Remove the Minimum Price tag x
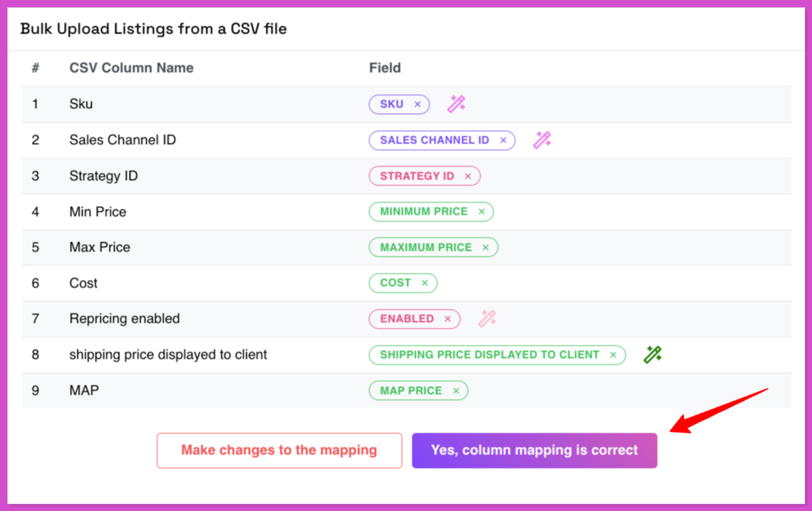 482,211
